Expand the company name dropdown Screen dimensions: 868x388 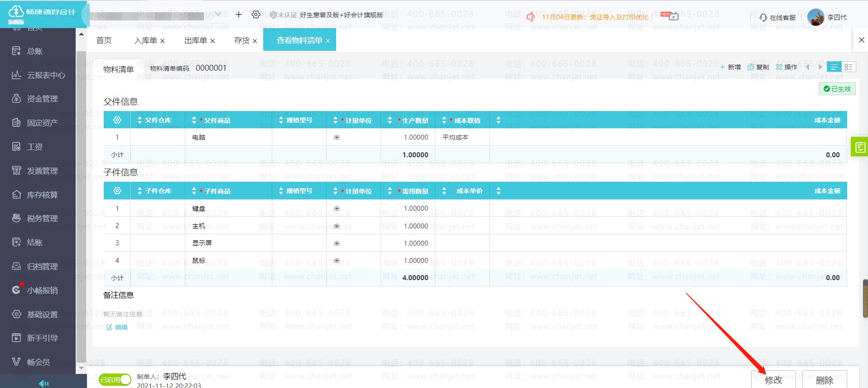[218, 14]
